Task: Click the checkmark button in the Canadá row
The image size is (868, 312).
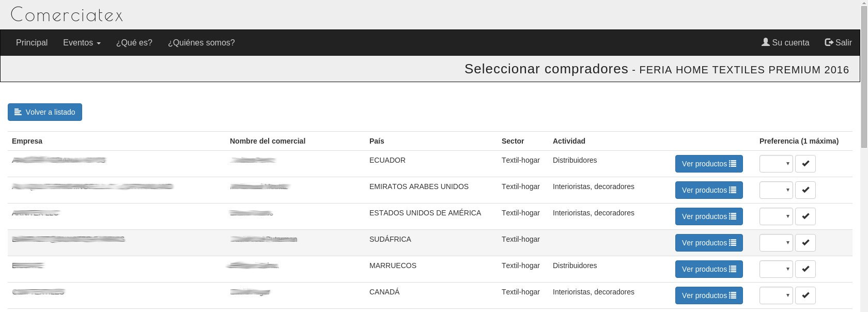Action: tap(805, 295)
